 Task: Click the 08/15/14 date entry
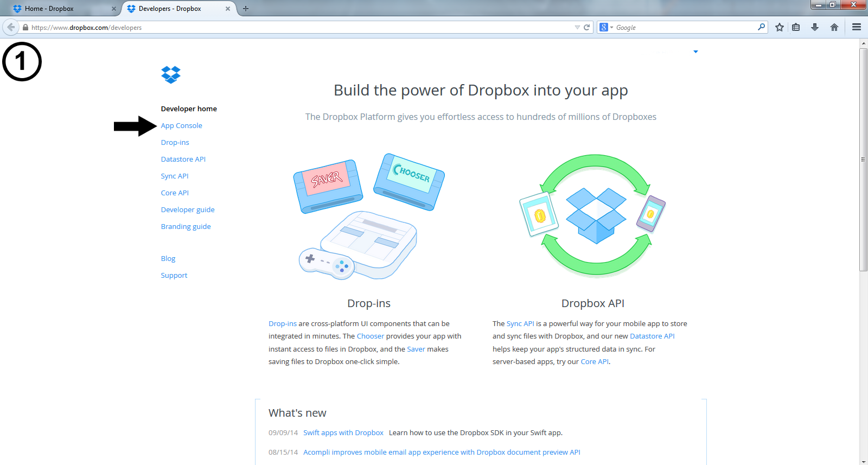[283, 452]
